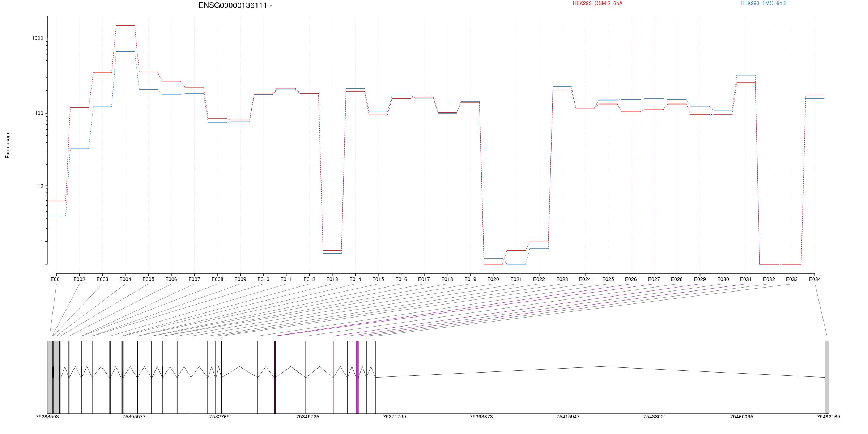Click the exon label E010
This screenshot has height=434, width=868.
pyautogui.click(x=263, y=279)
